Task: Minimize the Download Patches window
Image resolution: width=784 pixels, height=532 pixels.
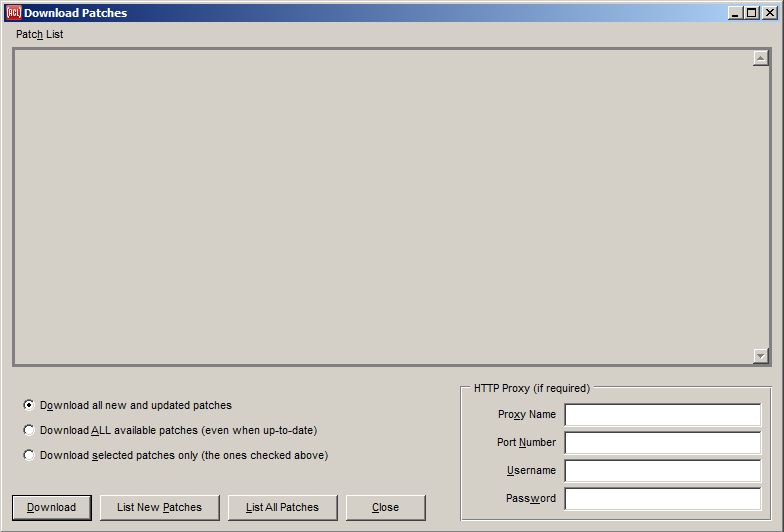Action: click(735, 13)
